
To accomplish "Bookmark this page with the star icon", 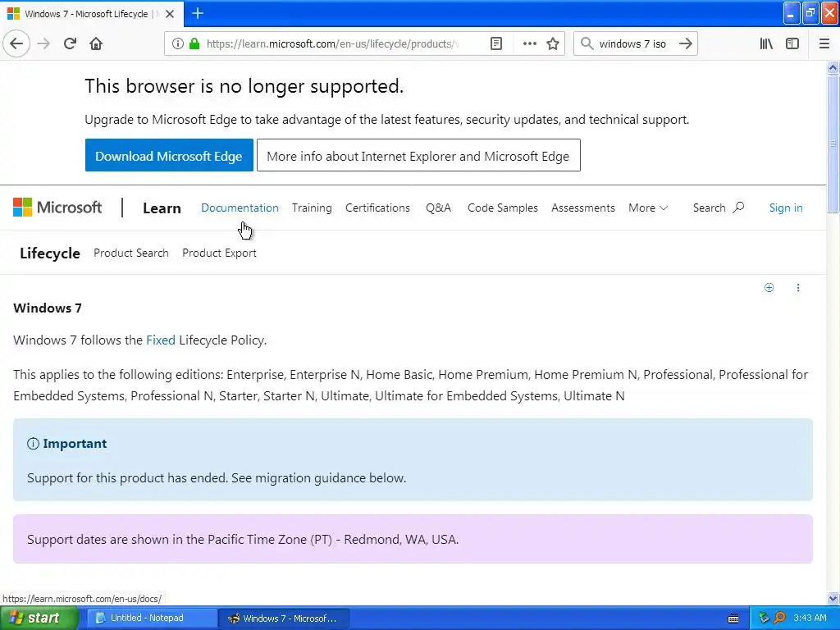I will (x=553, y=43).
